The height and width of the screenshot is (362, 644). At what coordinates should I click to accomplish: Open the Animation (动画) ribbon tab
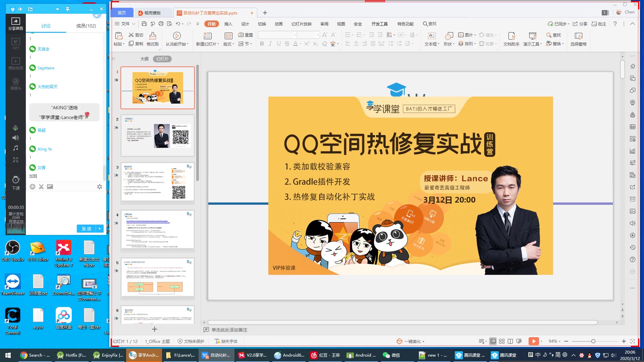pos(279,24)
